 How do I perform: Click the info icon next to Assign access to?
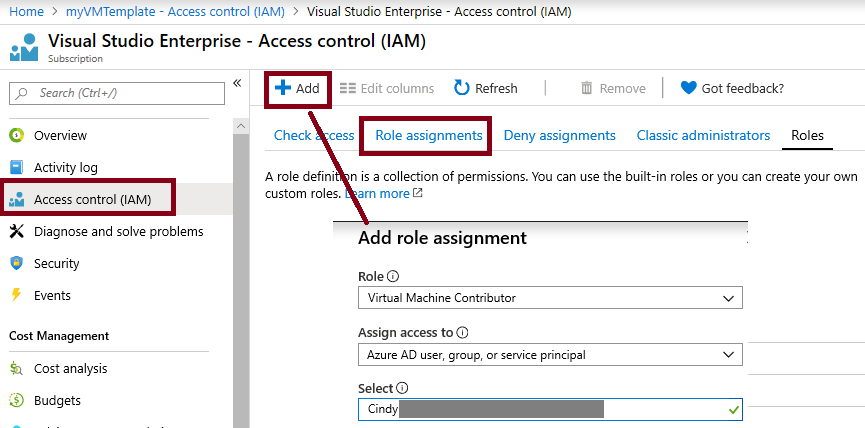(462, 333)
